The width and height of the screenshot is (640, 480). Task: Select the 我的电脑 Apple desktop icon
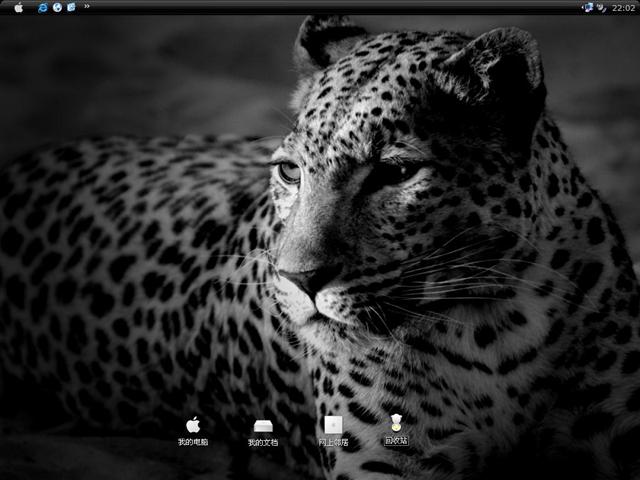coord(193,424)
